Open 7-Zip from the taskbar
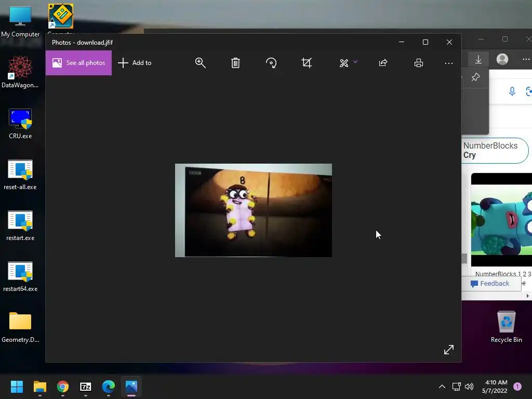This screenshot has height=399, width=532. coord(86,387)
